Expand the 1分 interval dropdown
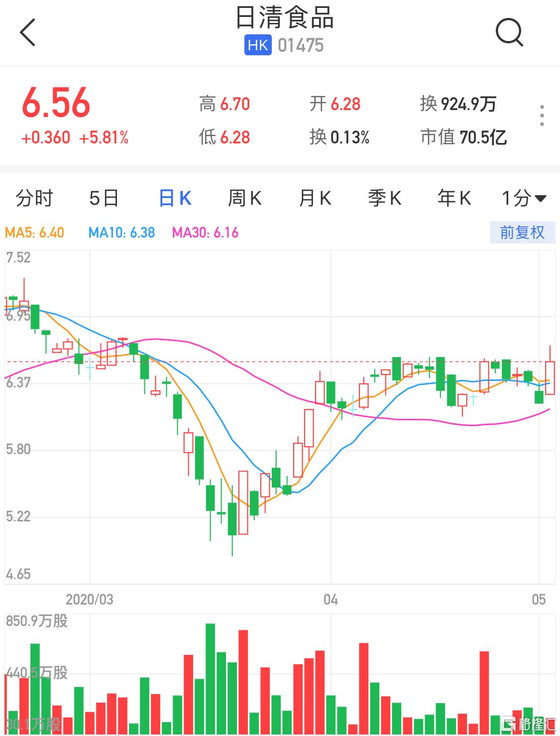Screen dimensions: 560x736 coord(524,198)
